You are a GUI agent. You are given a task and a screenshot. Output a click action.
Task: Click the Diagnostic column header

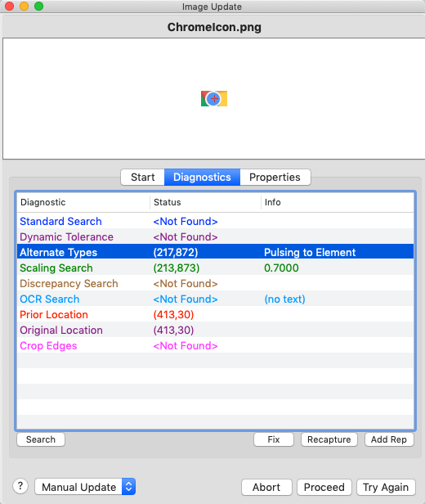pos(83,202)
